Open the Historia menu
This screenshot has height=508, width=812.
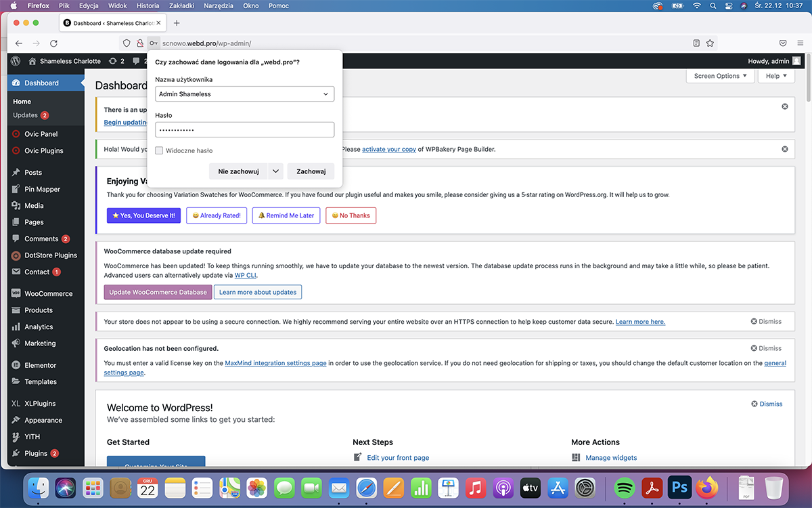click(x=148, y=5)
